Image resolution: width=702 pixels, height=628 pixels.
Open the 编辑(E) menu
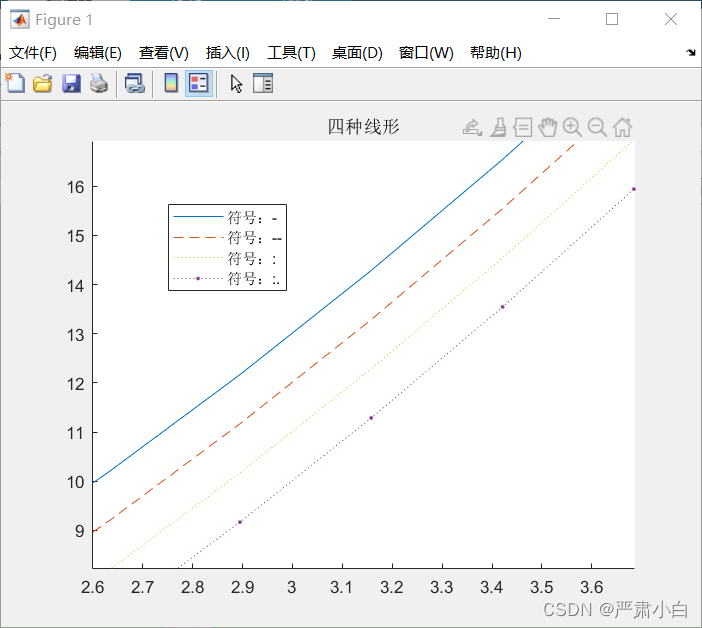click(x=98, y=53)
